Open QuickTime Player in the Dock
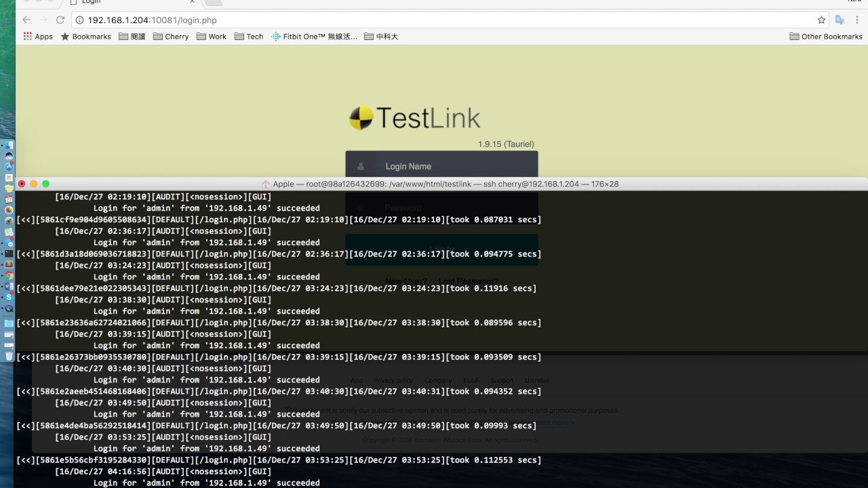The image size is (868, 488). 9,308
